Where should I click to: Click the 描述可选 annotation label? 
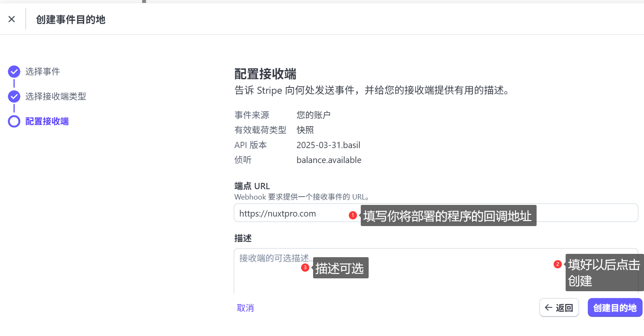(x=340, y=268)
